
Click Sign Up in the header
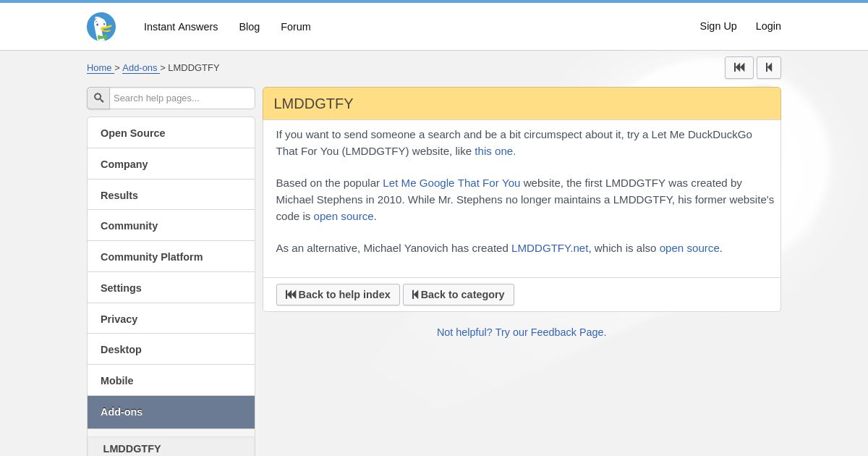(718, 26)
